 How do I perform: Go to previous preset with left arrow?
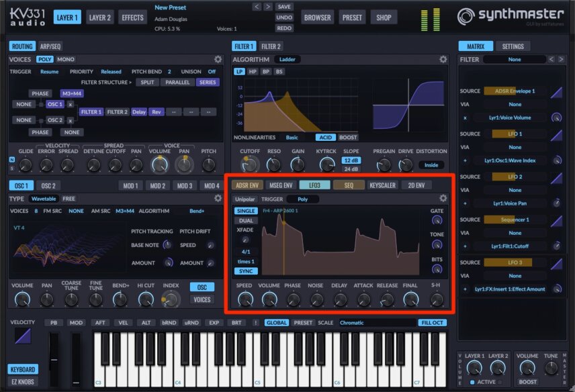(x=257, y=7)
